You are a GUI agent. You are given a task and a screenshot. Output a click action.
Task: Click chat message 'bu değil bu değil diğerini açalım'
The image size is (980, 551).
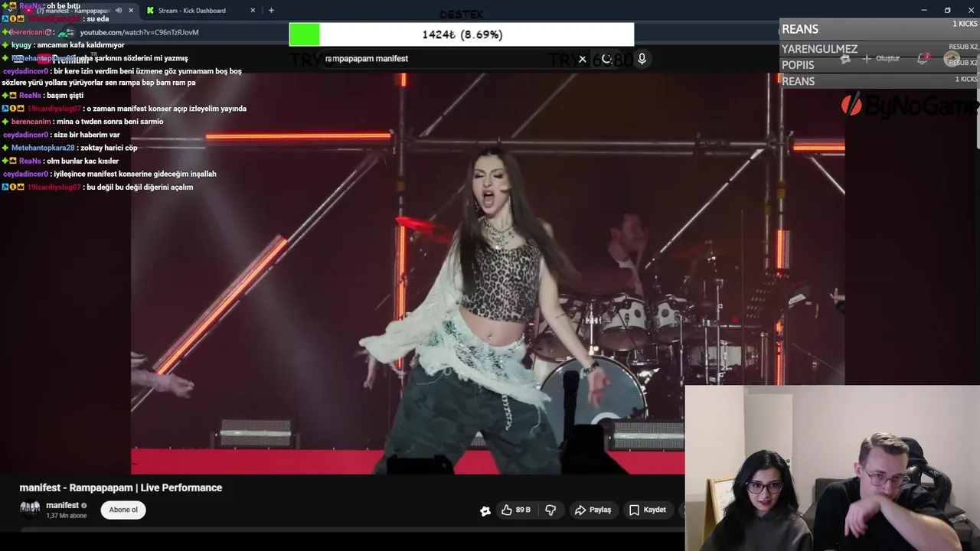pos(139,187)
